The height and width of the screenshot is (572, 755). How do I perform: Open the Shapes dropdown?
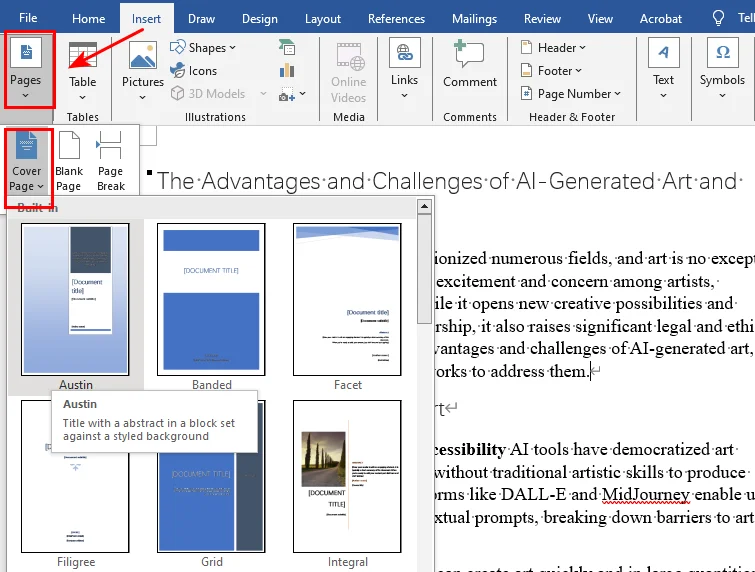click(203, 48)
